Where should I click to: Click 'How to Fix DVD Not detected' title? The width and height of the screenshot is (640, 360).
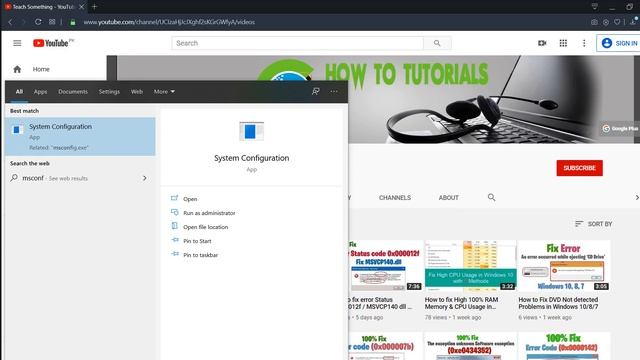(x=558, y=303)
